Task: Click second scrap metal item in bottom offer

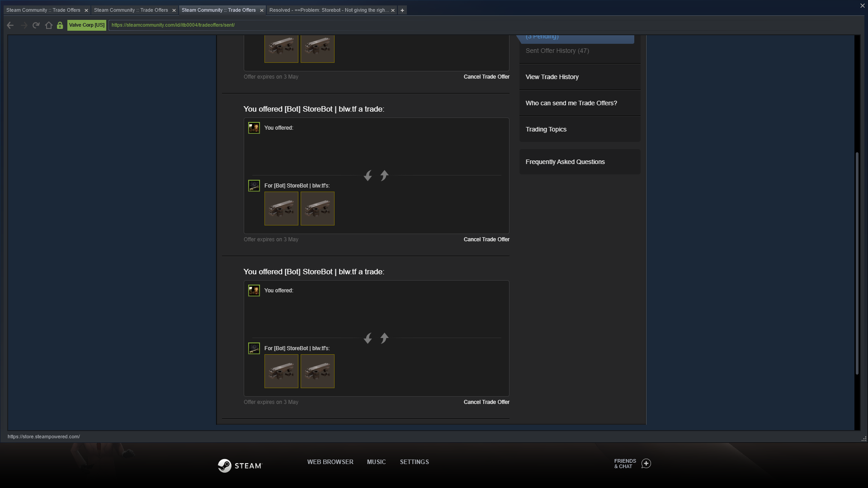Action: (x=317, y=371)
